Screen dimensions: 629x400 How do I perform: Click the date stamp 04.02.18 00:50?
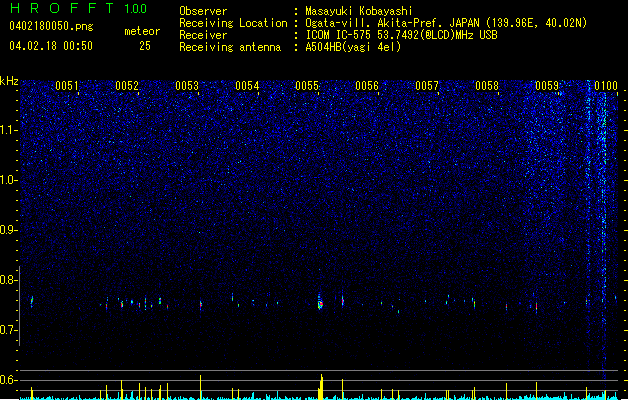(51, 46)
